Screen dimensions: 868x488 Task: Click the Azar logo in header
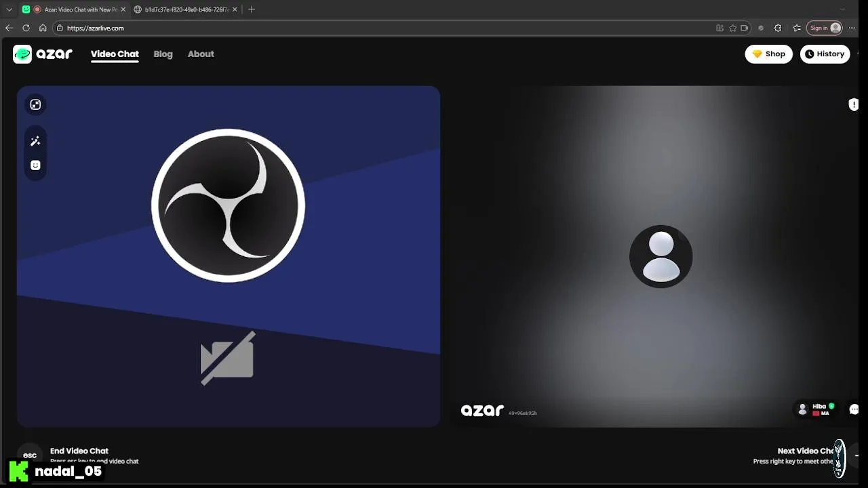pyautogui.click(x=43, y=54)
